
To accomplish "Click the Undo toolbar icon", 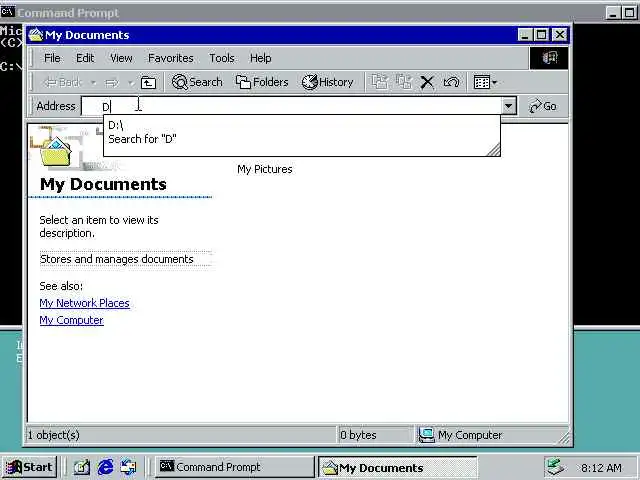I will click(451, 82).
